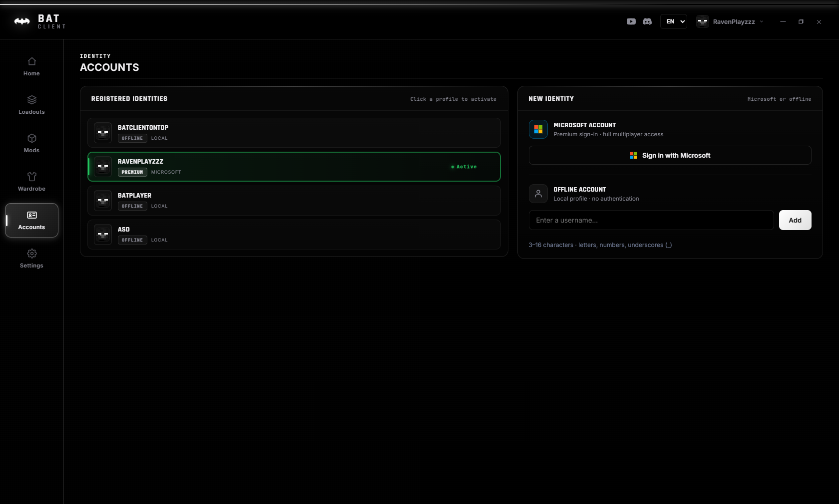Viewport: 839px width, 504px height.
Task: Click the avatar beside RavenPlayzzz in header
Action: coord(703,21)
